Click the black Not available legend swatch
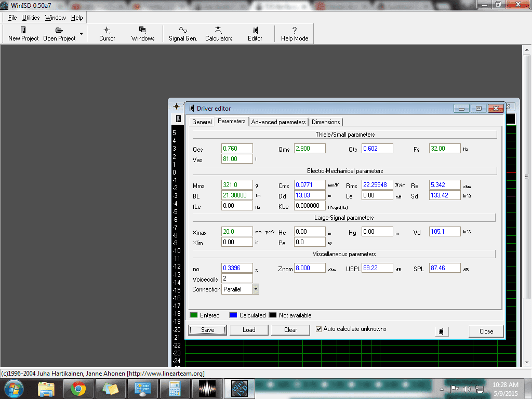Image resolution: width=532 pixels, height=399 pixels. (x=273, y=315)
